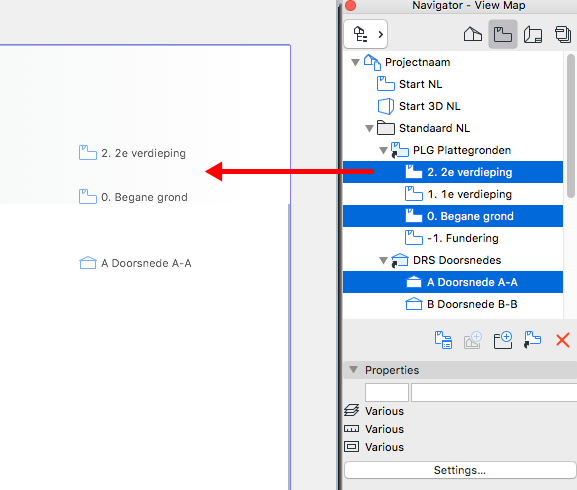Viewport: 577px width, 490px height.
Task: Click the red Delete X icon
Action: (x=563, y=340)
